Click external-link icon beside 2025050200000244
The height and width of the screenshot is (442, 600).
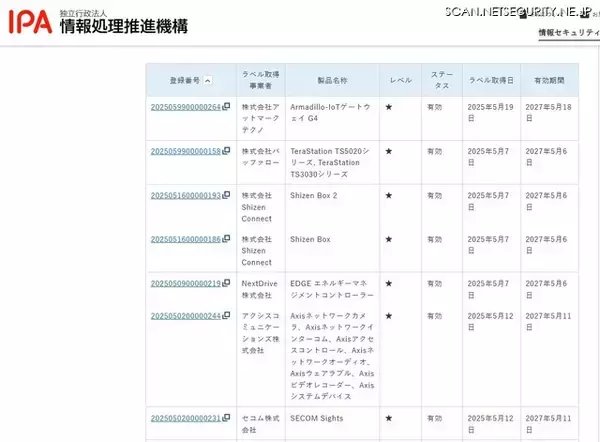[227, 316]
